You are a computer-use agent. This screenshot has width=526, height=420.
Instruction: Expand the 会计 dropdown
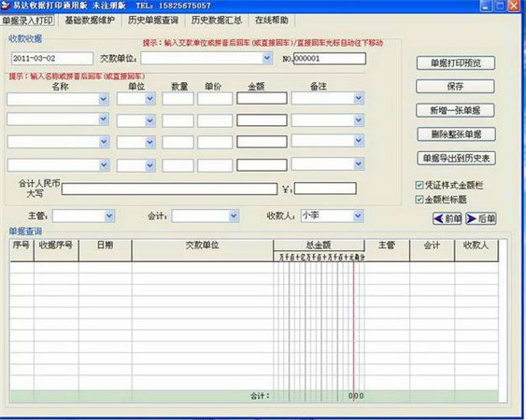tap(234, 217)
